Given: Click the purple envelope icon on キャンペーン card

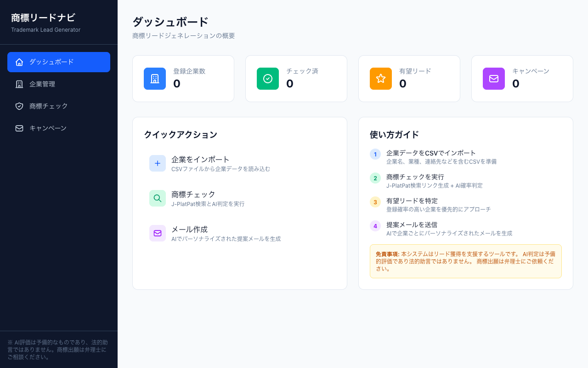Looking at the screenshot, I should 493,79.
